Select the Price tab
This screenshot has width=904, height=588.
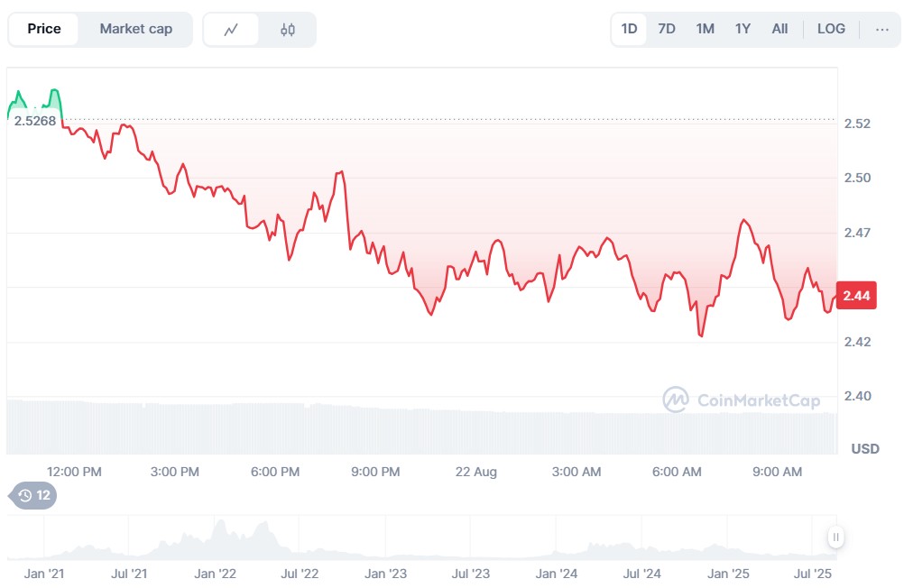click(44, 29)
